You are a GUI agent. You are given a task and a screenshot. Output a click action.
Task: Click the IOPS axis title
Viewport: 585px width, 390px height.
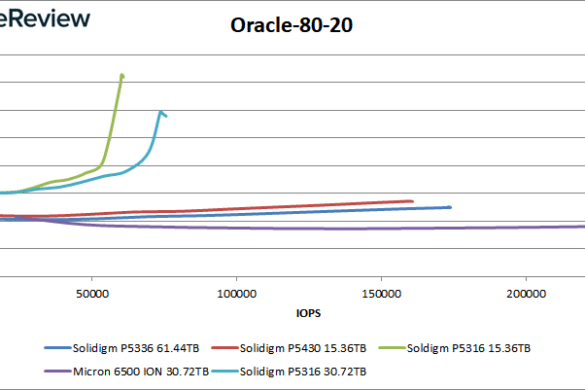[308, 313]
